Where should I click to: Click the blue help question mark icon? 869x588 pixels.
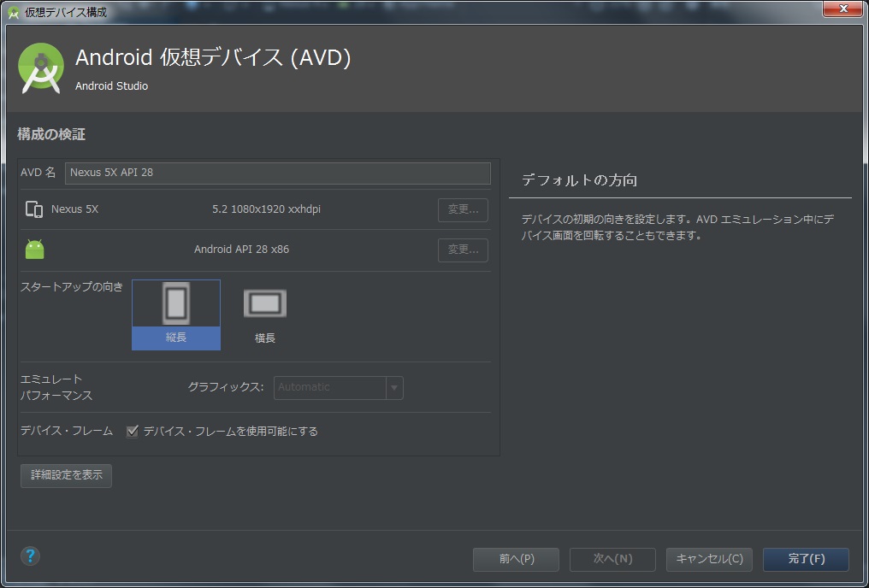click(x=30, y=556)
